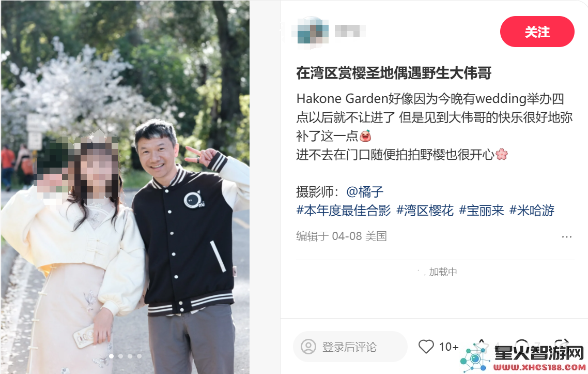Like the post with the heart icon
Viewport: 588px width, 374px height.
pyautogui.click(x=426, y=347)
